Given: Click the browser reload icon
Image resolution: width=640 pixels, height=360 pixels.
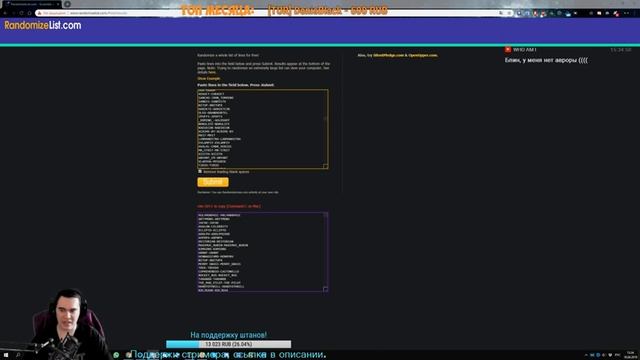Looking at the screenshot, I should pyautogui.click(x=21, y=13).
